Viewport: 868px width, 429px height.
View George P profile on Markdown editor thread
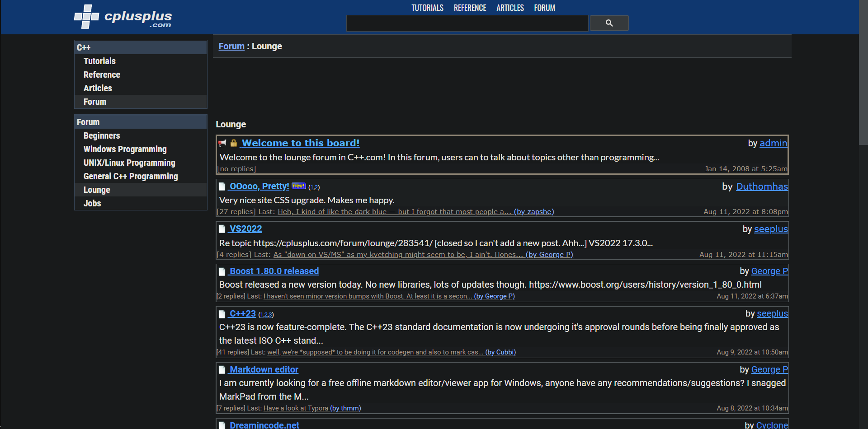[x=769, y=370]
